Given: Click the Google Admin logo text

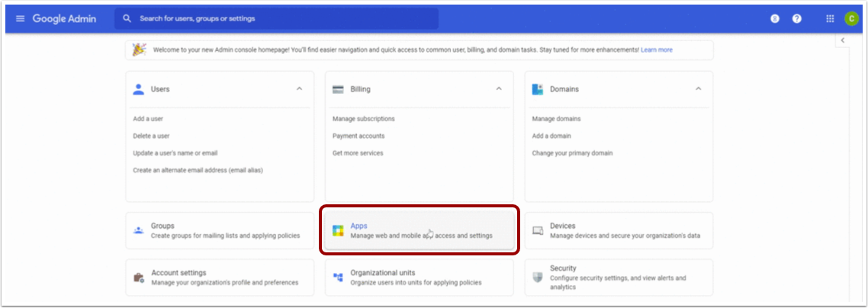Looking at the screenshot, I should point(64,19).
